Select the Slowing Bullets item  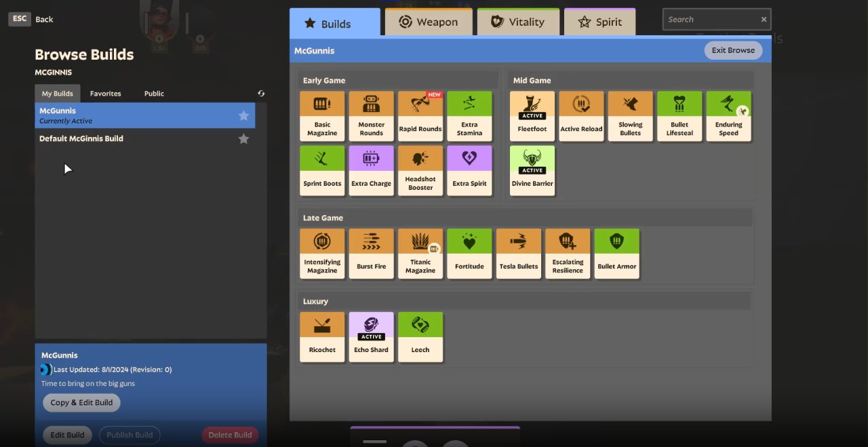[x=630, y=116]
